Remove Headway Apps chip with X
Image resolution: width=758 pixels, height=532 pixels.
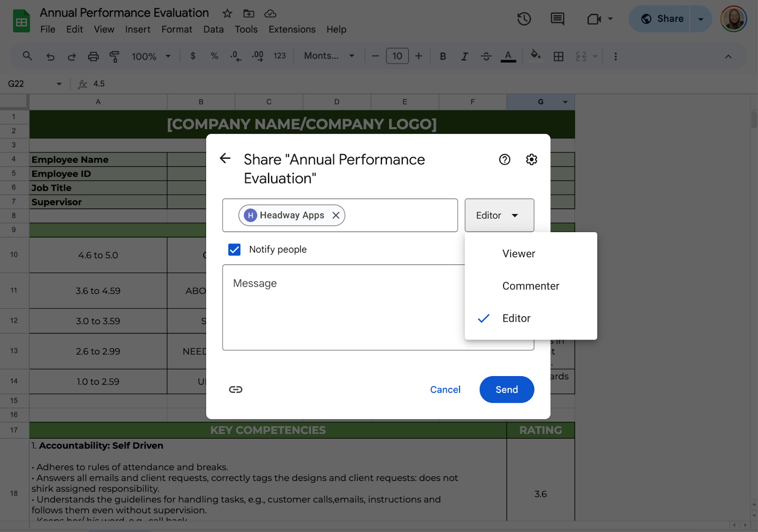pyautogui.click(x=336, y=215)
